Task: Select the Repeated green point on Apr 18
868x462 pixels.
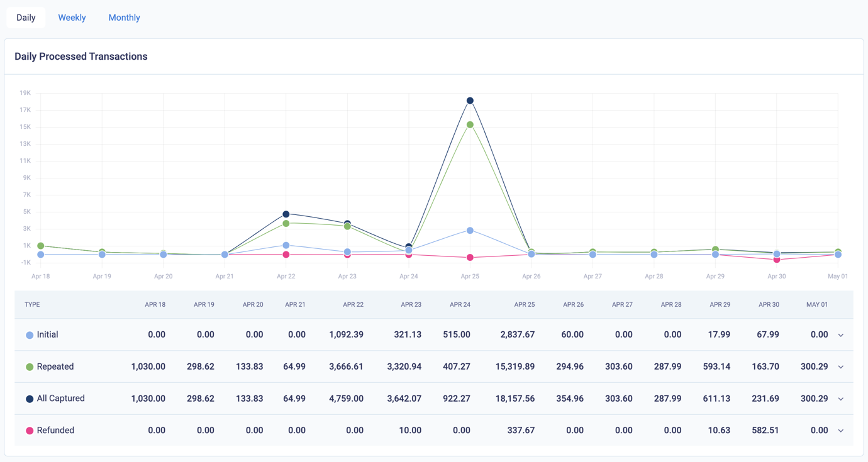Action: tap(41, 246)
